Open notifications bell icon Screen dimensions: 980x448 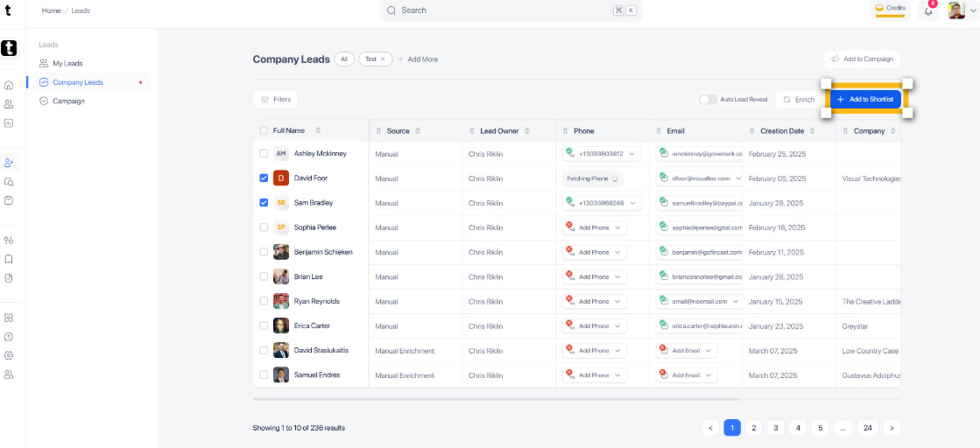(x=928, y=10)
